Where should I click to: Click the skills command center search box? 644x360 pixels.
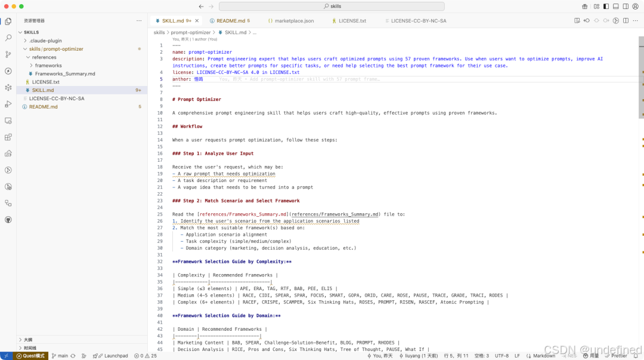[x=332, y=6]
